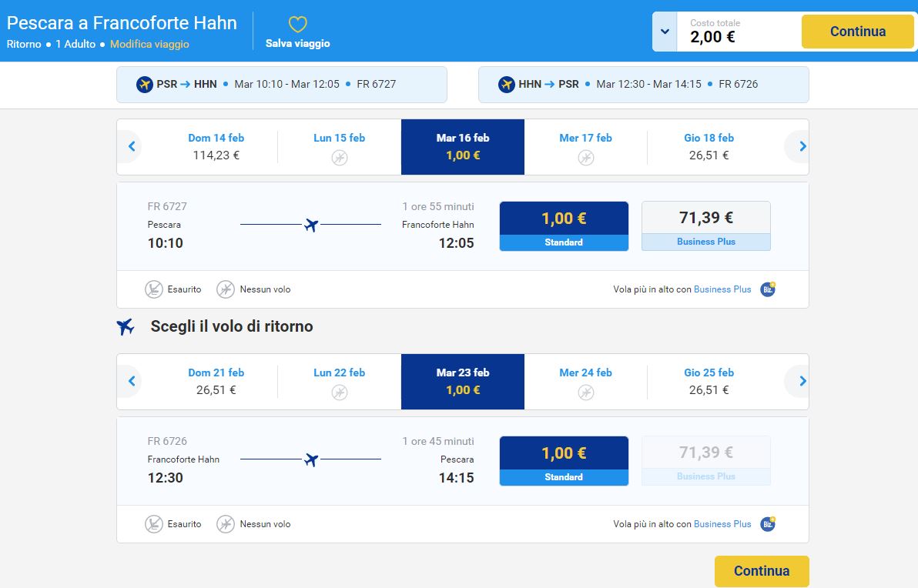The width and height of the screenshot is (918, 588).
Task: Show earlier return dates with left arrow
Action: click(x=132, y=381)
